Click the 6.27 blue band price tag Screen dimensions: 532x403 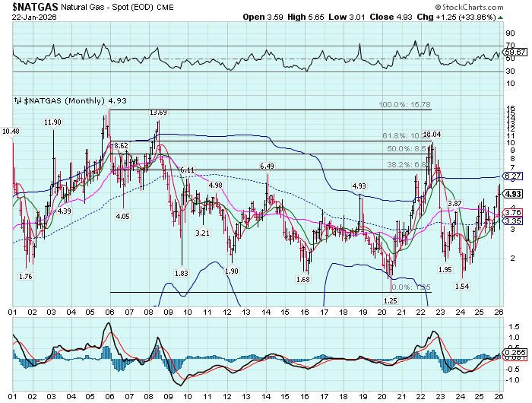(512, 176)
